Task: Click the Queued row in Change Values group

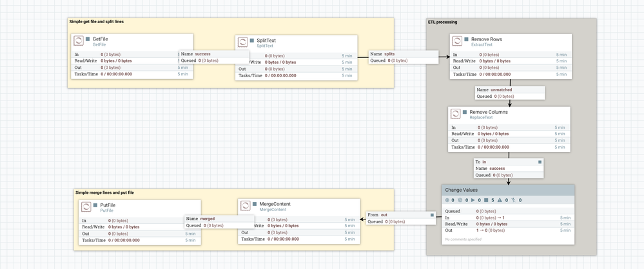Action: click(x=508, y=211)
